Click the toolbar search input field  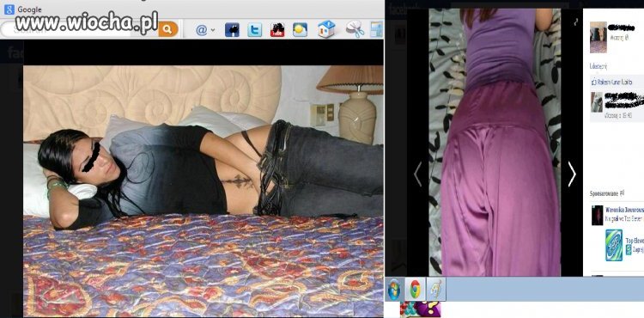coord(79,29)
